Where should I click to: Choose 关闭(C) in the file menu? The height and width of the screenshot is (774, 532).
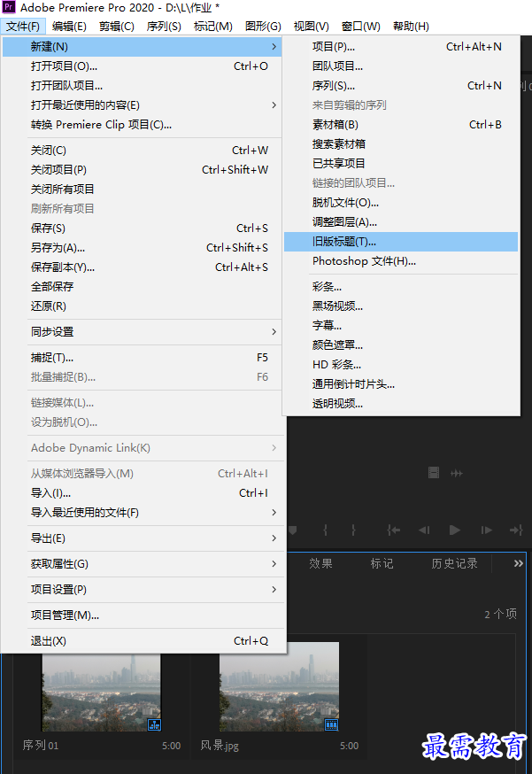(143, 150)
